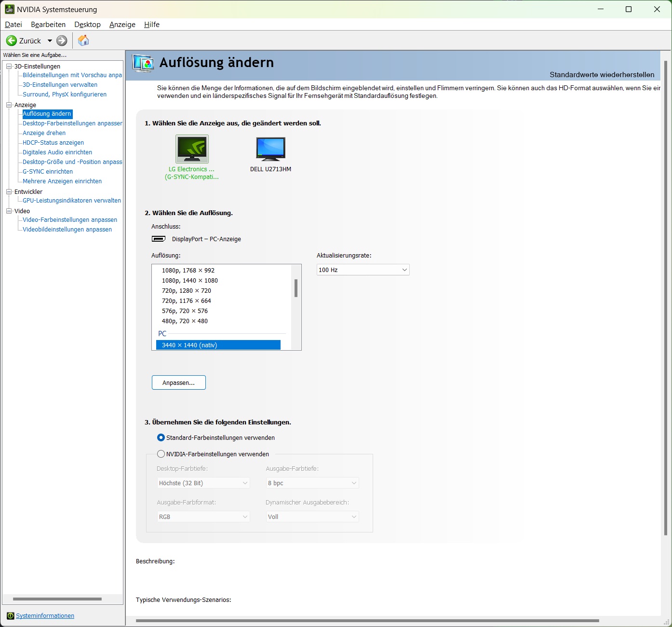Open Surround, PhysX konfigurieren
The width and height of the screenshot is (672, 627).
click(x=65, y=95)
